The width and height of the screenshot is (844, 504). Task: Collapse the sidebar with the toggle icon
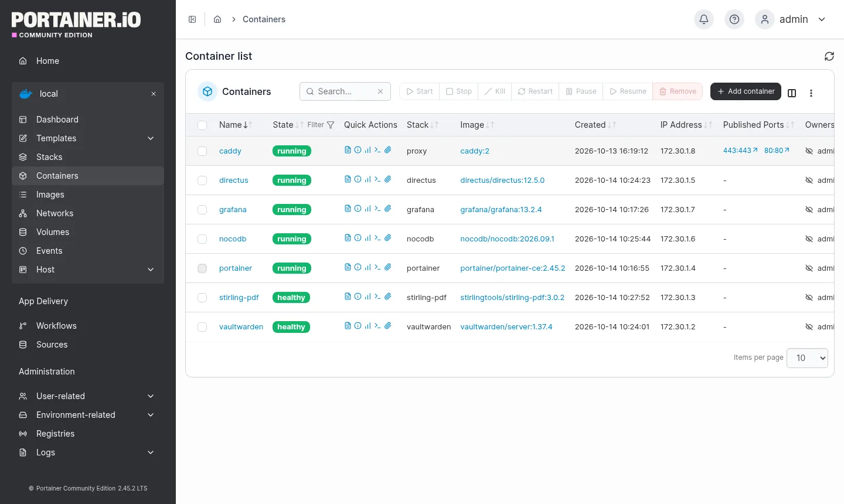click(192, 19)
